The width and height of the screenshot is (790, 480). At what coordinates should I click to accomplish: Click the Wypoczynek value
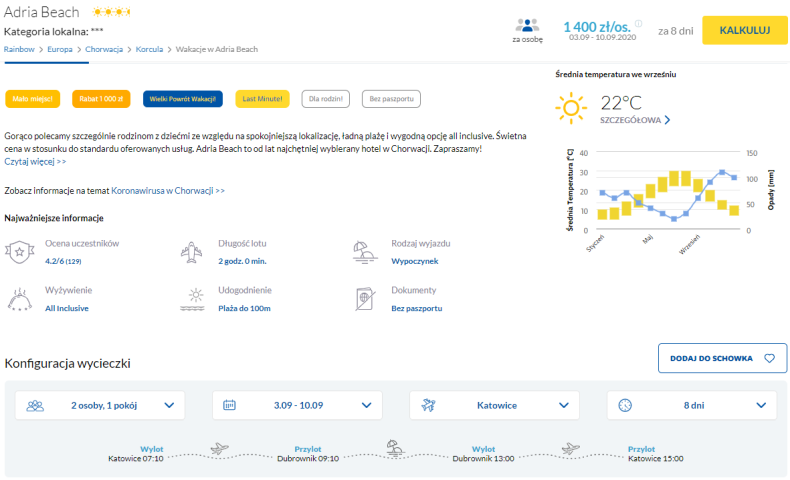pyautogui.click(x=415, y=261)
